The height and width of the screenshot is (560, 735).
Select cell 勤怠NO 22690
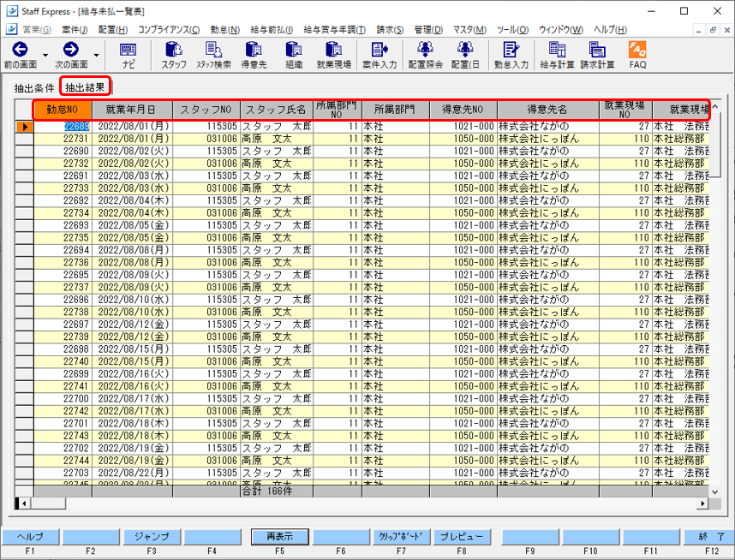(x=63, y=152)
